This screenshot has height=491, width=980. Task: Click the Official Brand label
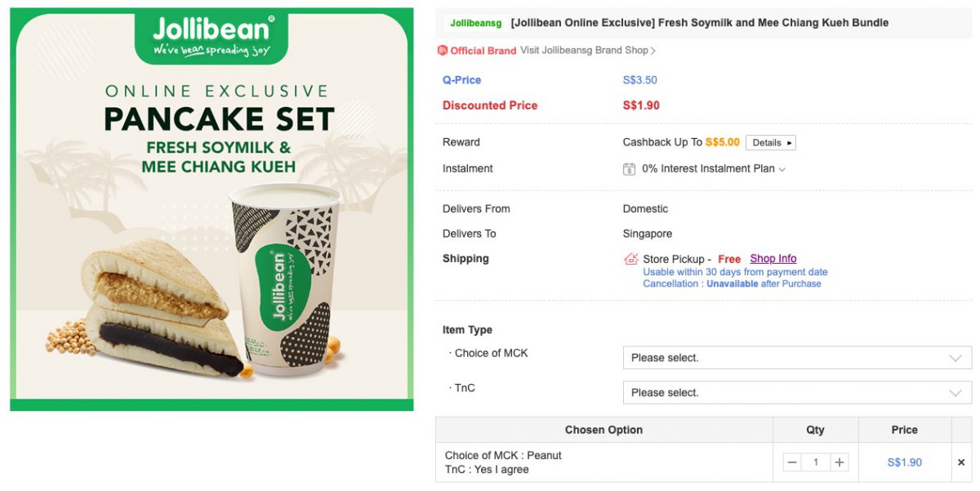[x=483, y=51]
